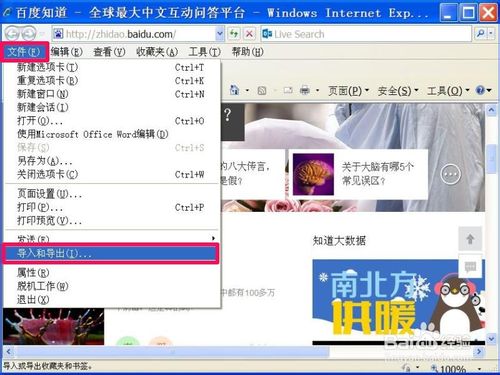
Task: Click the blue help question icon
Action: click(480, 90)
